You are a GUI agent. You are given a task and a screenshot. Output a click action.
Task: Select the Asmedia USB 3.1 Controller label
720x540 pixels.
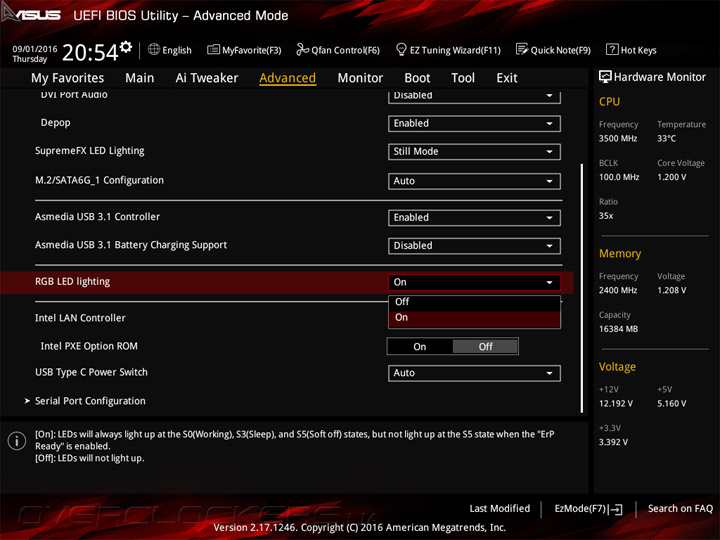click(x=97, y=217)
